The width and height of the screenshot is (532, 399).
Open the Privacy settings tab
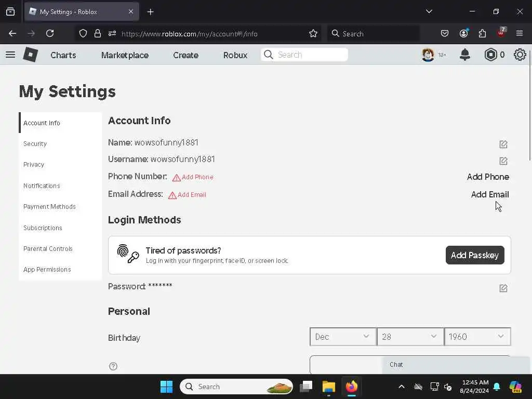tap(60, 165)
